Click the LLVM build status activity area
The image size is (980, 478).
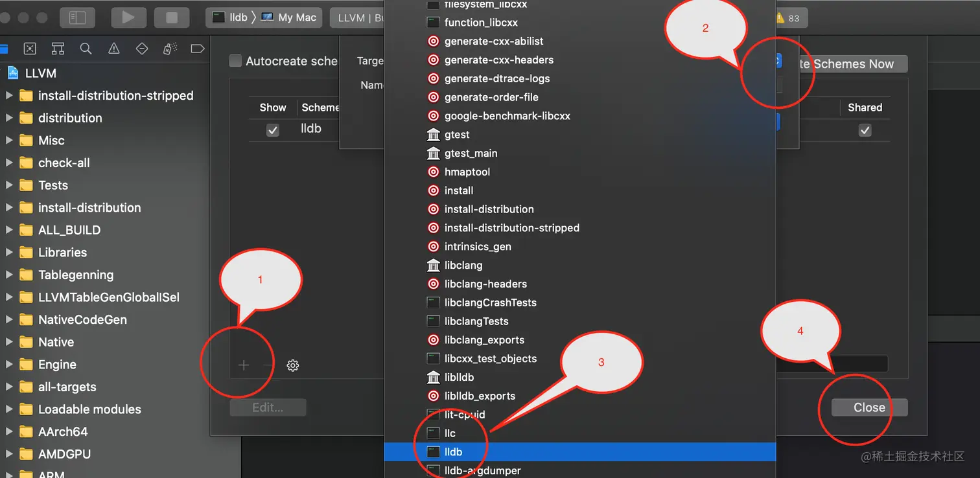358,17
